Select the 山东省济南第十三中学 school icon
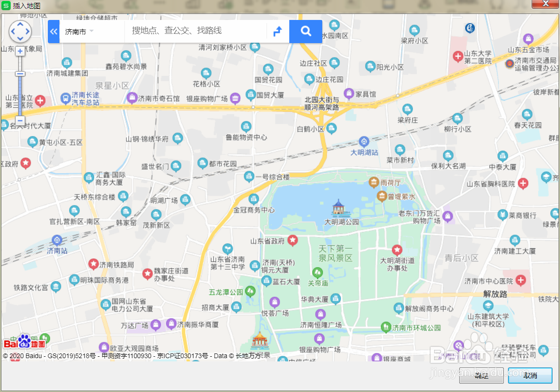 [x=228, y=249]
